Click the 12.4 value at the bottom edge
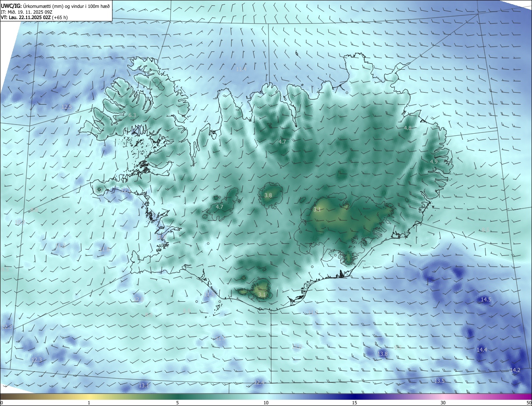This screenshot has width=532, height=406. pyautogui.click(x=259, y=382)
